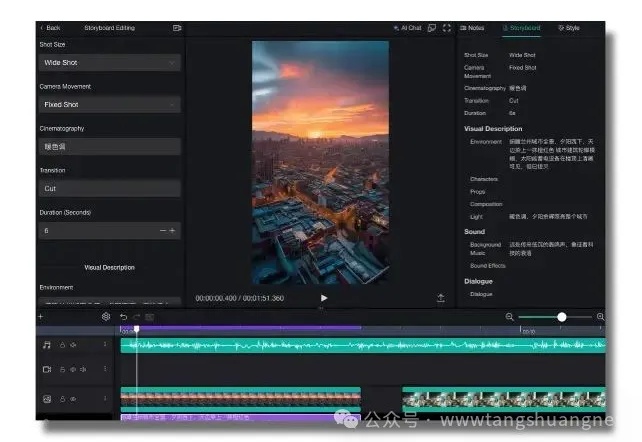Lock the image track
Image resolution: width=642 pixels, height=442 pixels.
tap(62, 399)
